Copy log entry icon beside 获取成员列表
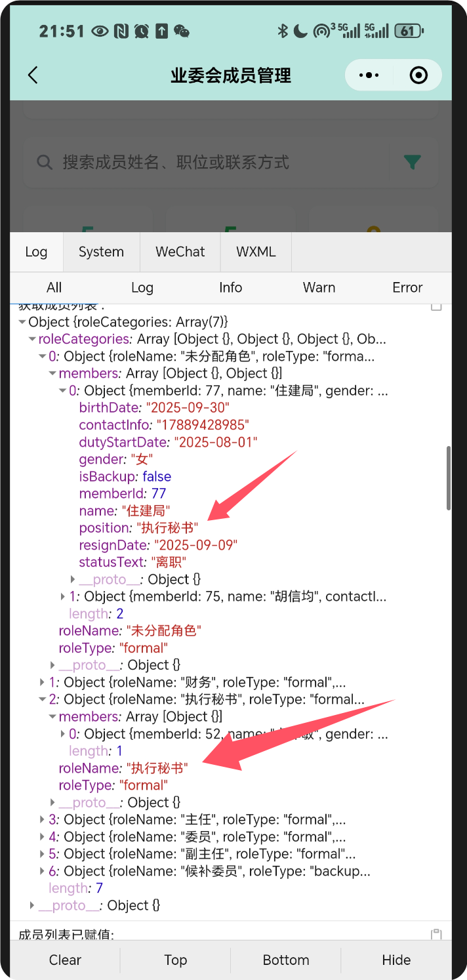The height and width of the screenshot is (980, 467). click(436, 306)
